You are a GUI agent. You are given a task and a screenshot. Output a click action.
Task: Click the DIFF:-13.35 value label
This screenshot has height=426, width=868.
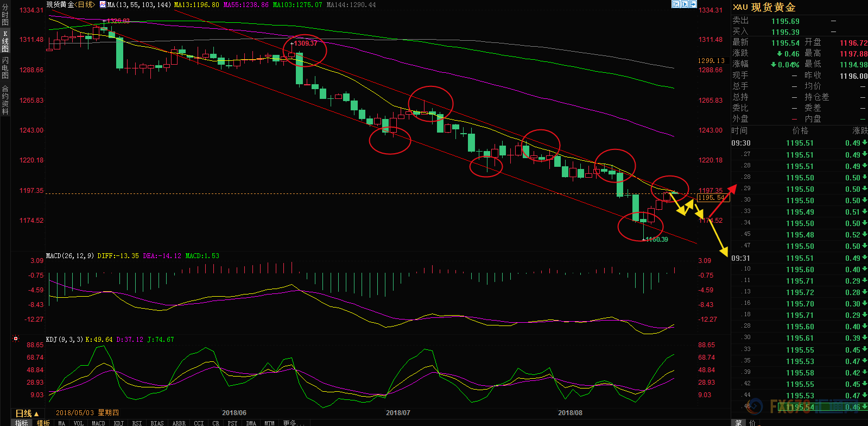point(118,255)
